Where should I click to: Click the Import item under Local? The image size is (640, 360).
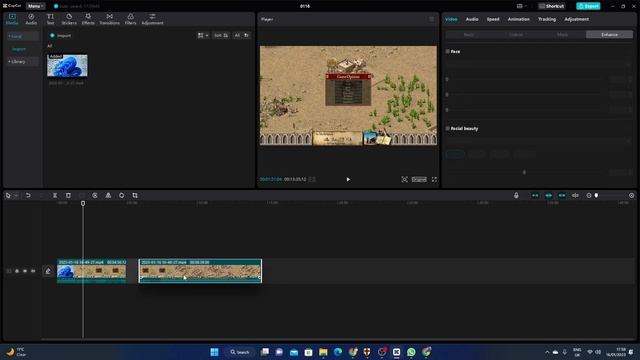tap(19, 49)
